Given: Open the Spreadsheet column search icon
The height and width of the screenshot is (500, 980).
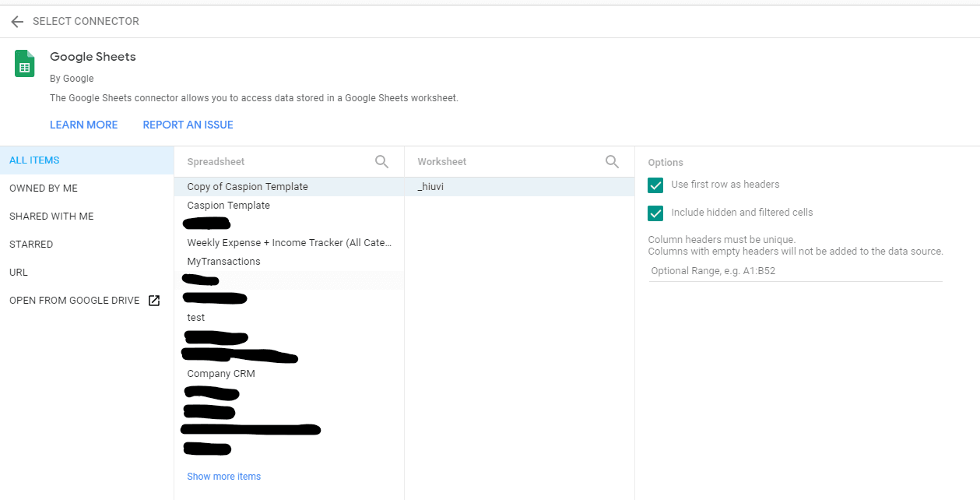Looking at the screenshot, I should point(381,161).
